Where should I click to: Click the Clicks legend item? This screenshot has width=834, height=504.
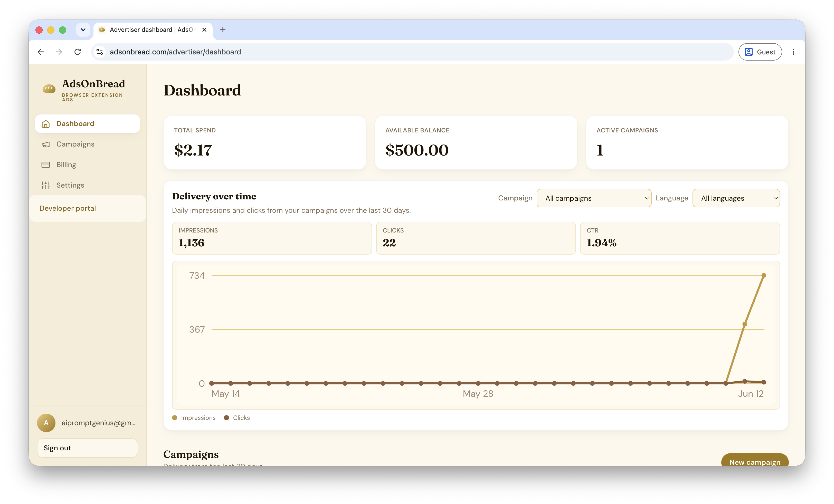[x=236, y=418]
